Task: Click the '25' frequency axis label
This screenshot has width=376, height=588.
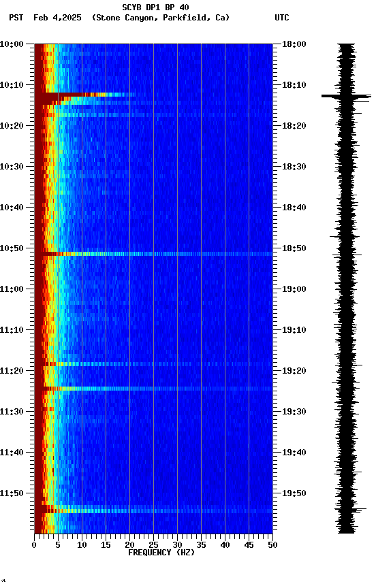Action: (153, 545)
